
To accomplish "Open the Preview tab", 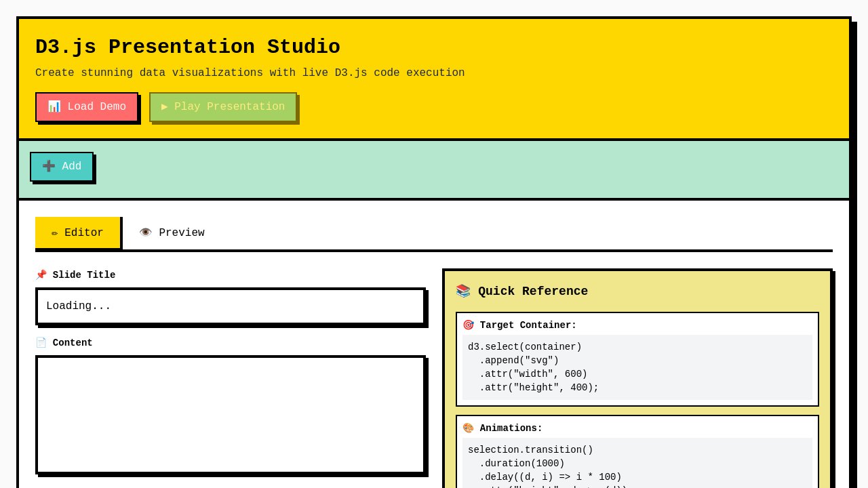I will click(x=172, y=233).
